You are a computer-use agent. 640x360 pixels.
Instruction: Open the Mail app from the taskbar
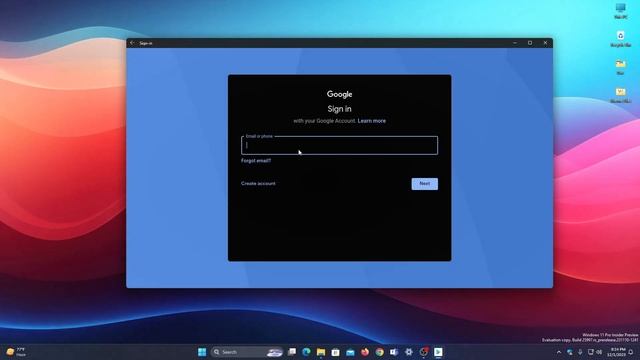pyautogui.click(x=350, y=352)
